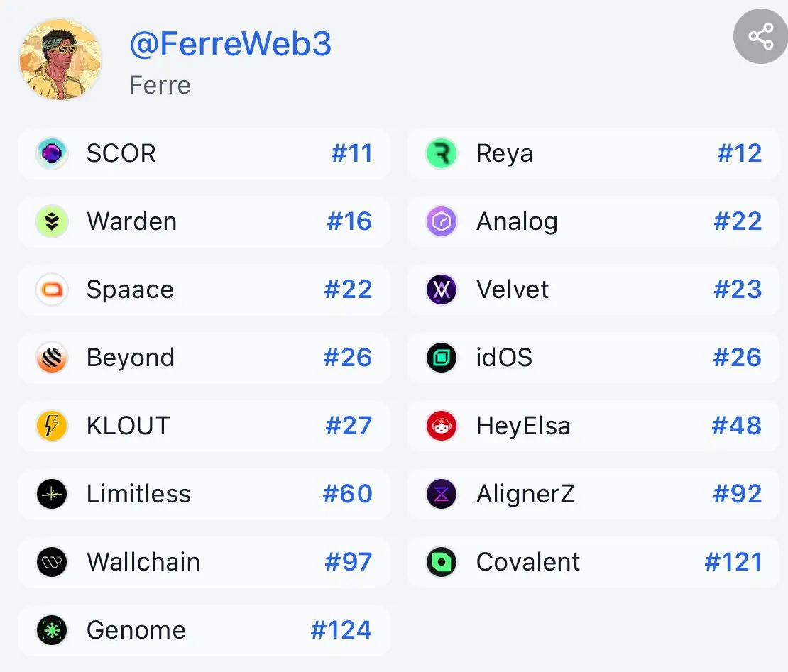788x672 pixels.
Task: Click the Genome green star icon
Action: (x=52, y=630)
